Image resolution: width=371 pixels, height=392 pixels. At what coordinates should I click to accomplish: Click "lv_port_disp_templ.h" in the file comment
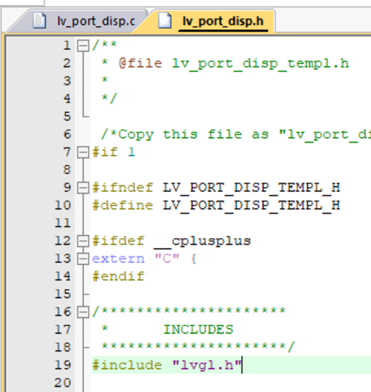point(260,63)
